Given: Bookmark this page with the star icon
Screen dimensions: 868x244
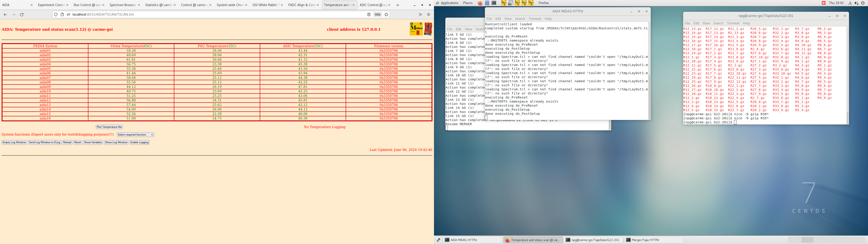Looking at the screenshot, I should pos(386,14).
